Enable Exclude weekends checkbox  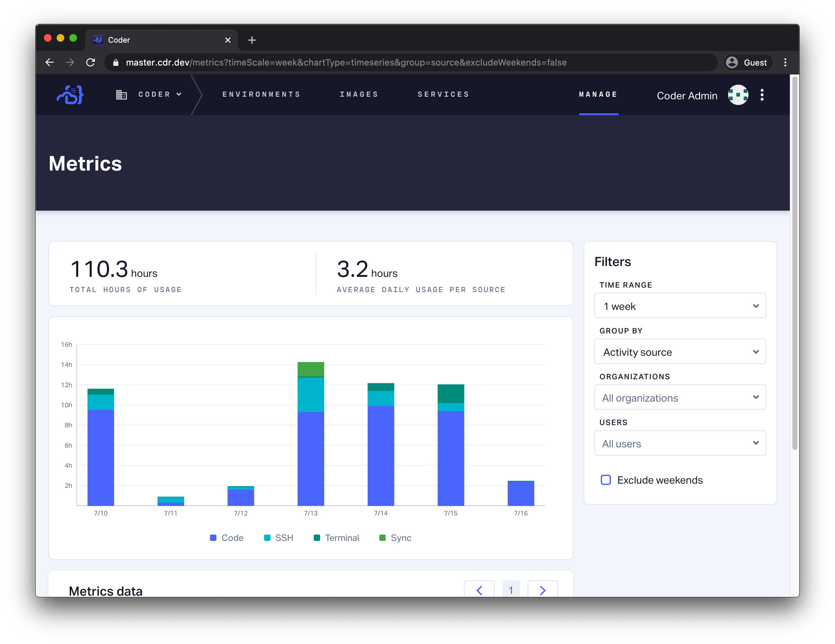(x=606, y=479)
